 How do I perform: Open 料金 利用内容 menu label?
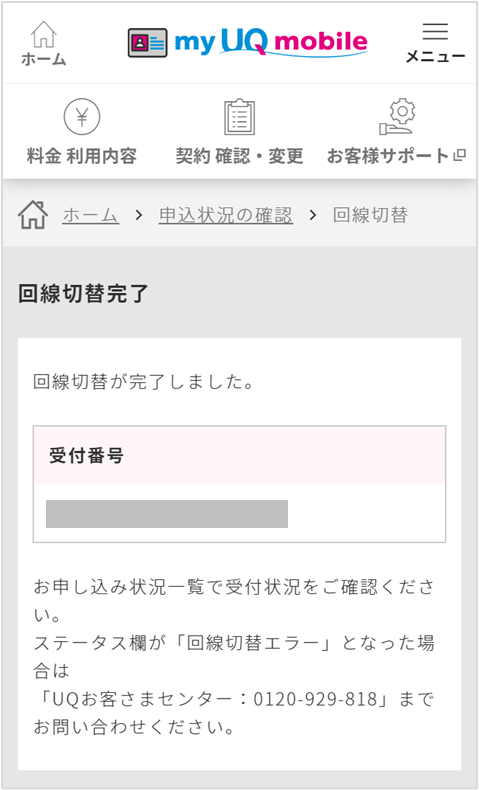[82, 156]
